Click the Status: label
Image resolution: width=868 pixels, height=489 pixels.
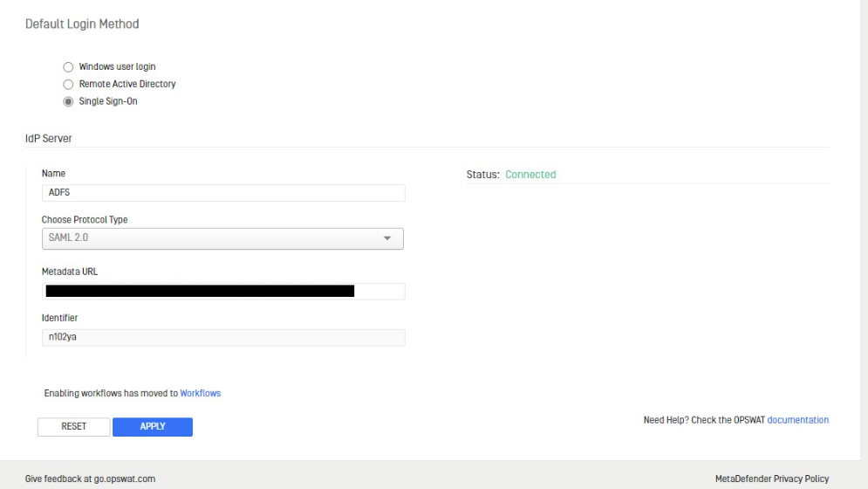482,175
